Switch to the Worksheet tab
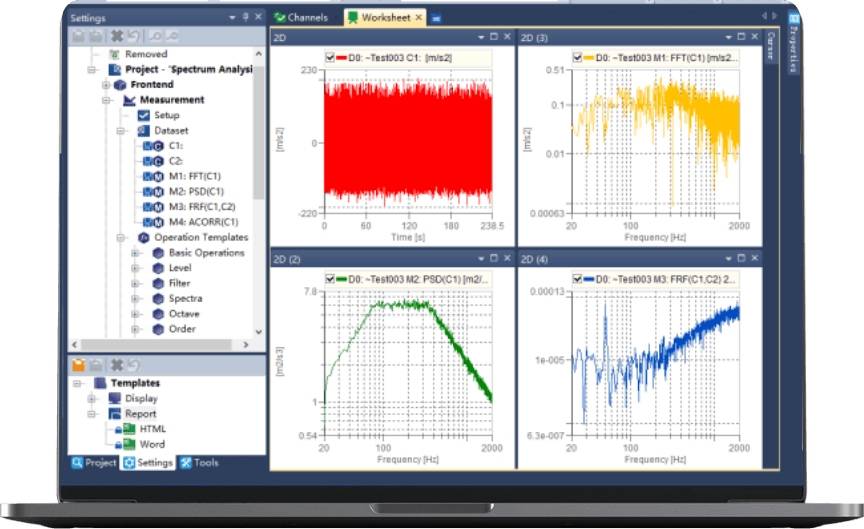864x529 pixels. click(385, 18)
